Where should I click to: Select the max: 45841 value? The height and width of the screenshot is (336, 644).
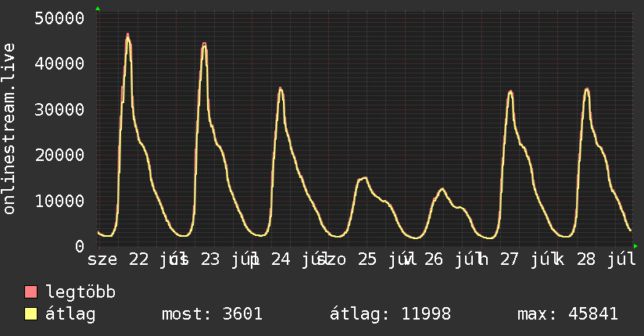point(567,314)
